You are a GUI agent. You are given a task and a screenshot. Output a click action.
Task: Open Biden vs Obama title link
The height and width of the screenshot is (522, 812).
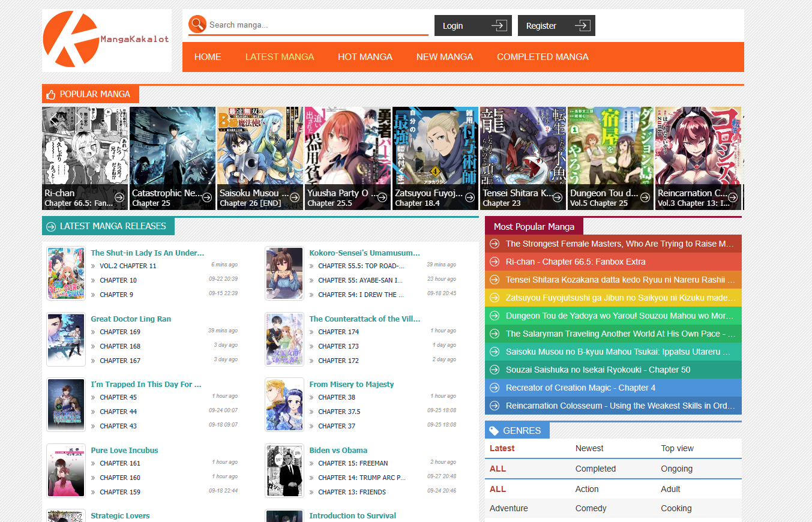click(x=338, y=451)
